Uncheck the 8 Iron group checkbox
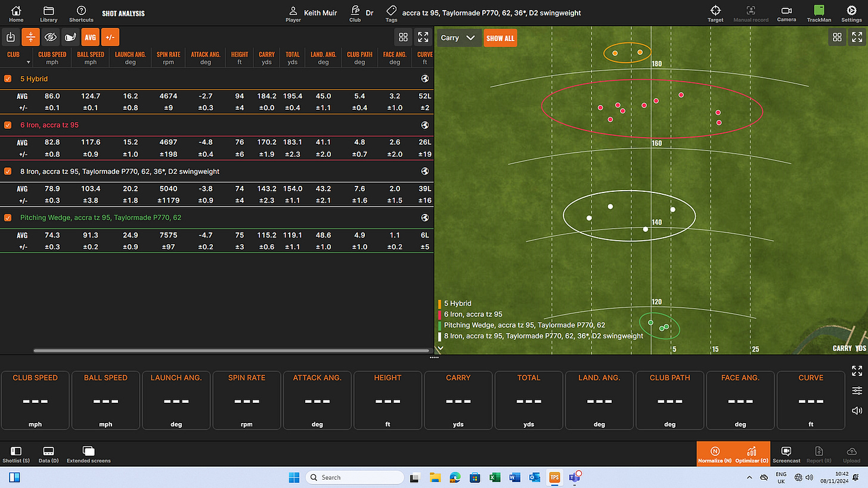 point(8,171)
